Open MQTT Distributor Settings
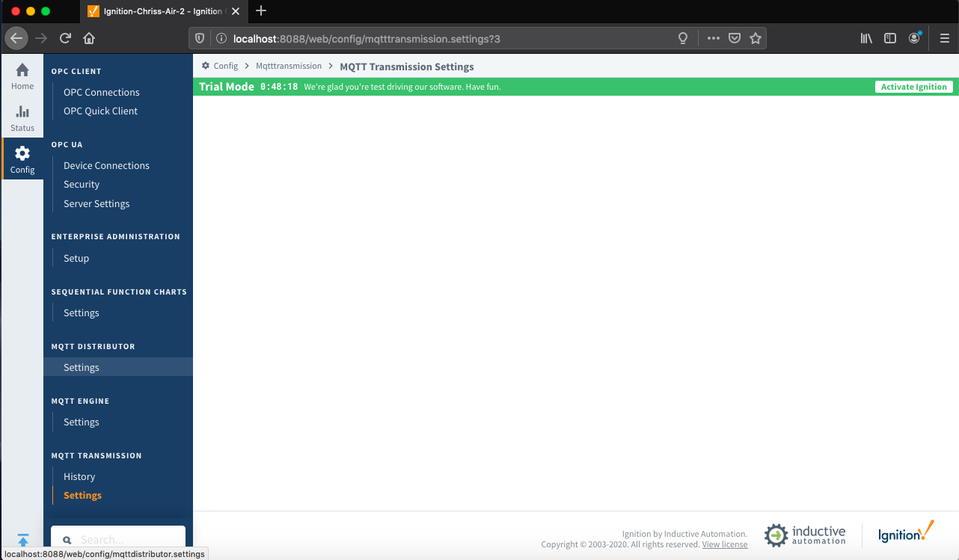Image resolution: width=959 pixels, height=560 pixels. [x=82, y=367]
